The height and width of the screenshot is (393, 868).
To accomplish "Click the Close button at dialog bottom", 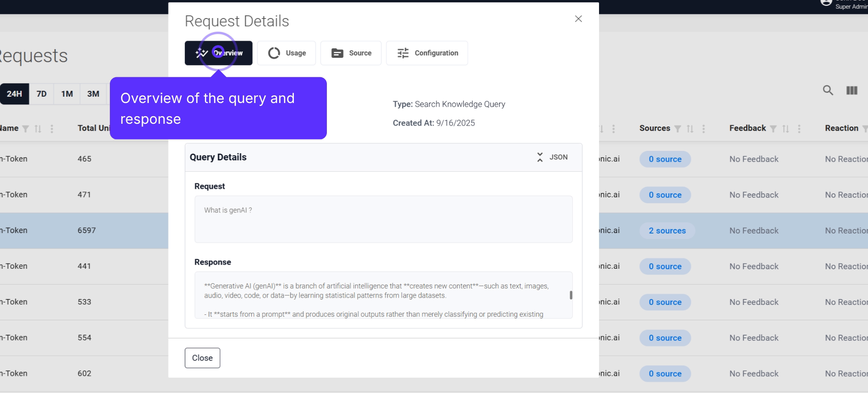I will point(203,358).
